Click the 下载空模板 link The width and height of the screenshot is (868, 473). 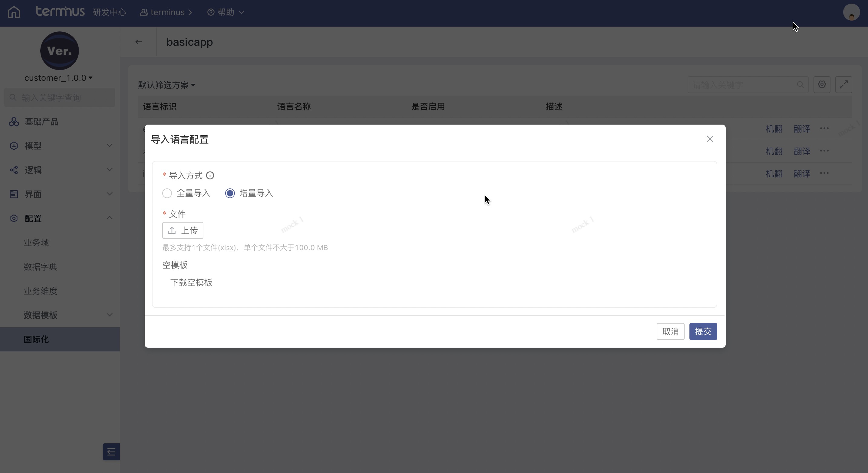pyautogui.click(x=191, y=282)
